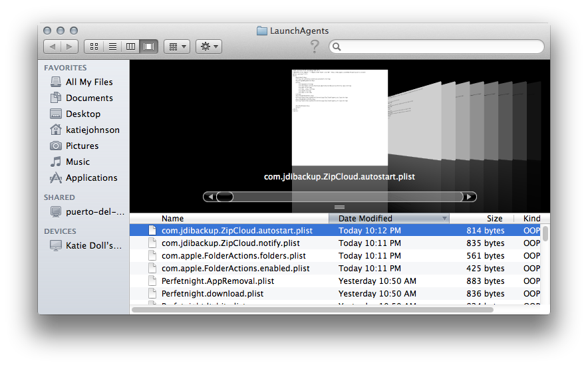Viewport: 588px width, 367px height.
Task: Switch to column view
Action: pyautogui.click(x=130, y=47)
